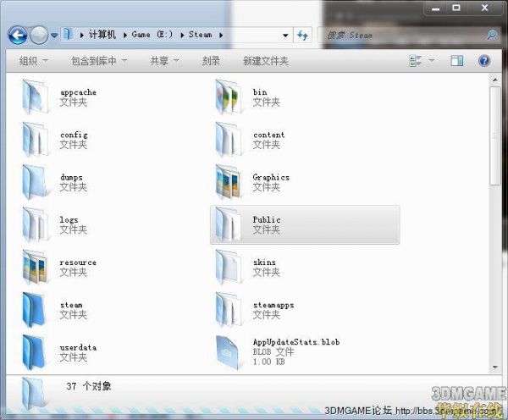Click the config folder name
Screen dimensions: 508x420
pos(74,135)
